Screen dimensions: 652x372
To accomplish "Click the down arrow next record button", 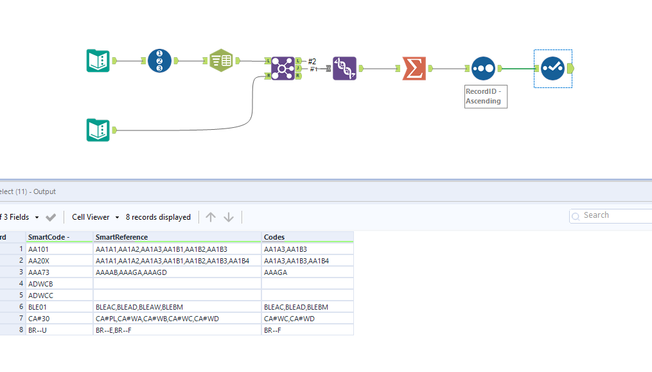I will (x=228, y=217).
